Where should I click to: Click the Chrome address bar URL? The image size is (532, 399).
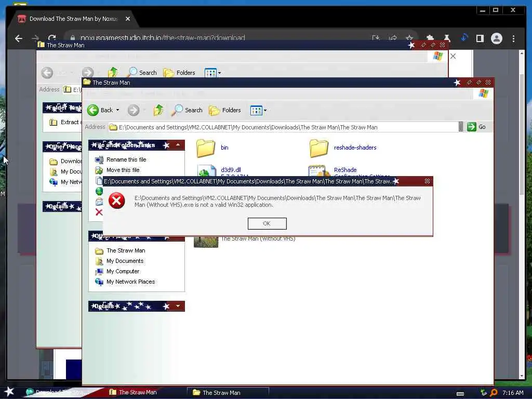(163, 37)
